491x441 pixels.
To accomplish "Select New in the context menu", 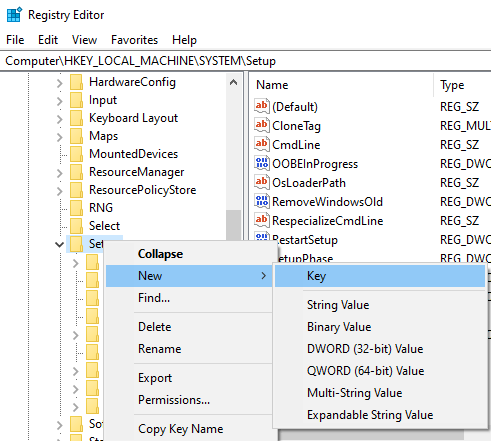I will click(189, 276).
